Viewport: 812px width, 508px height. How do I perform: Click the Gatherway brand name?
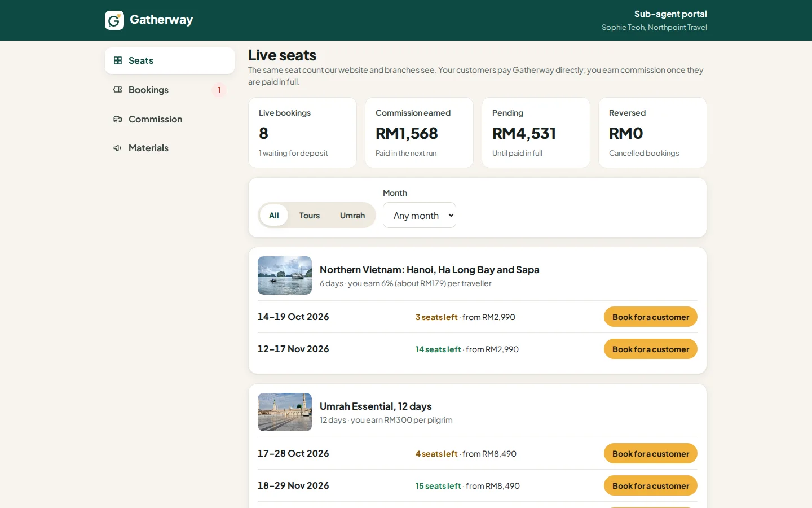161,20
